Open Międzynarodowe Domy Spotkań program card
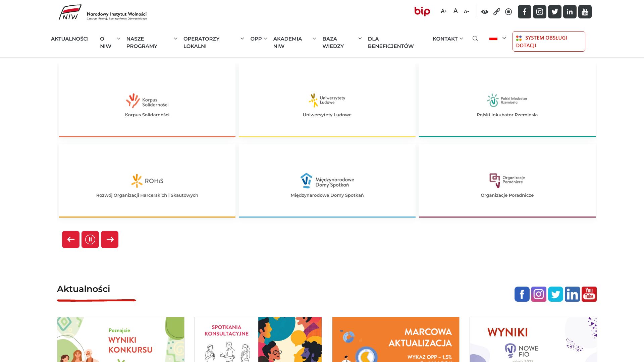 pos(327,180)
